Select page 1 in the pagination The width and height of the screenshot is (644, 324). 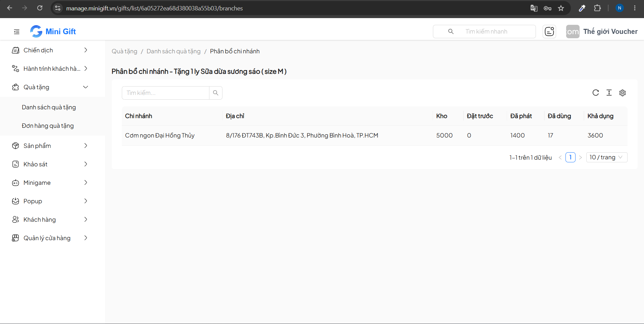coord(570,157)
